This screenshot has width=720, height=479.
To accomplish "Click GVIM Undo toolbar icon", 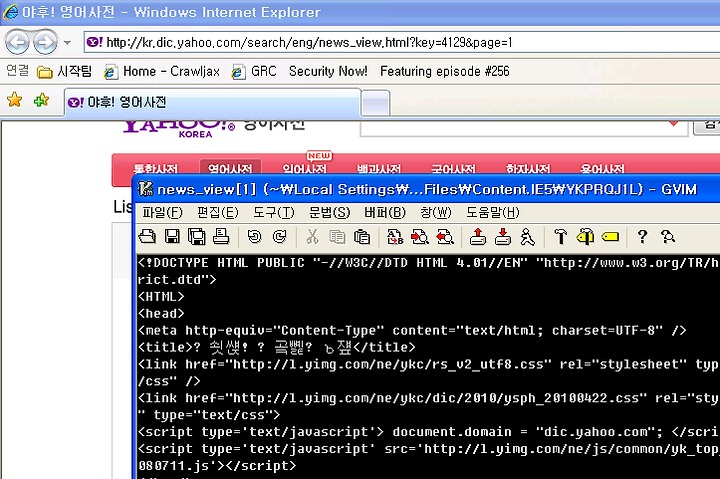I will (x=254, y=237).
